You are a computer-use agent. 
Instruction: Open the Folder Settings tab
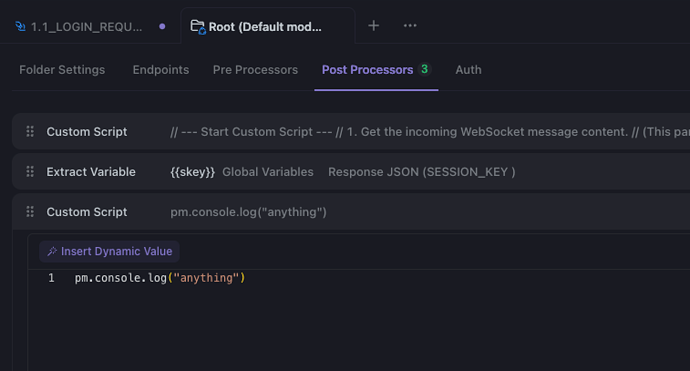point(62,70)
